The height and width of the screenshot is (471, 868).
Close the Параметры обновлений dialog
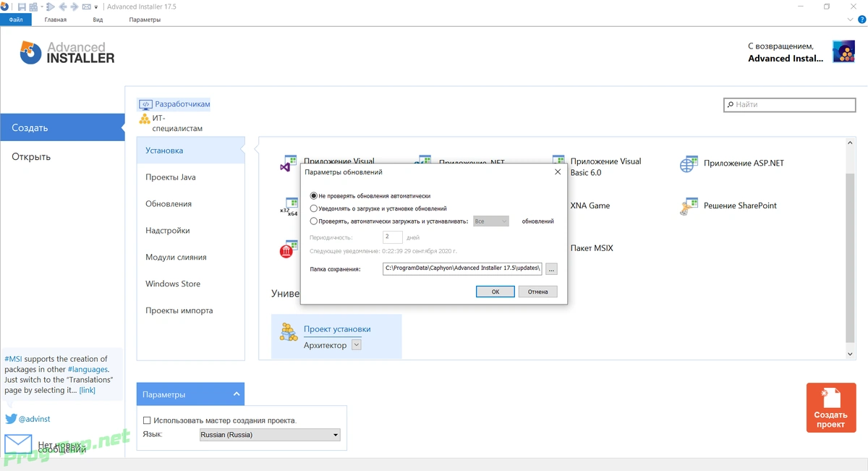pyautogui.click(x=557, y=172)
